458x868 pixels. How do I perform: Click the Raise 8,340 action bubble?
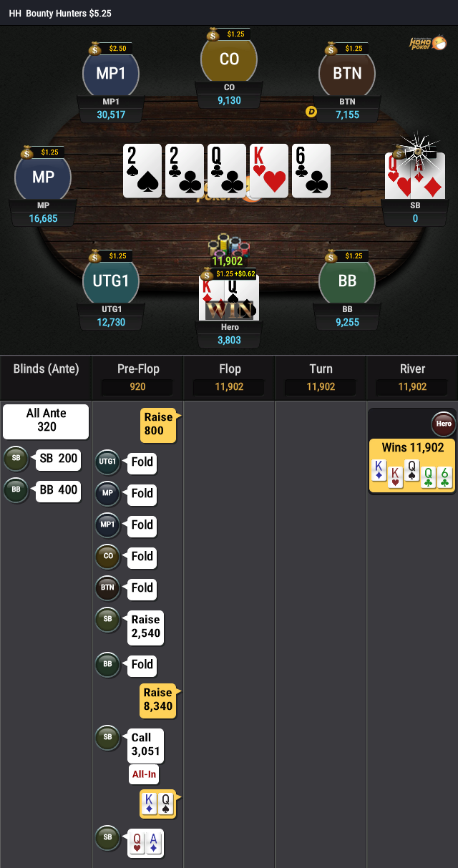159,699
